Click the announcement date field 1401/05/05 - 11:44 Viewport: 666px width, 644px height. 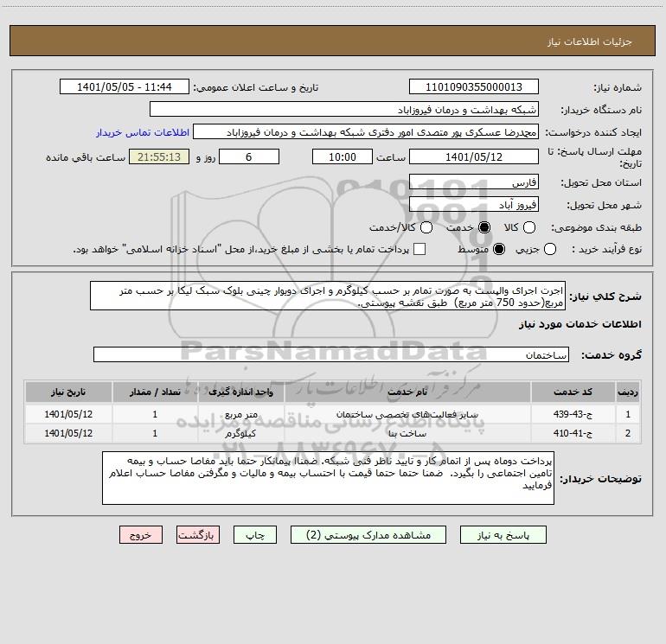tap(125, 86)
